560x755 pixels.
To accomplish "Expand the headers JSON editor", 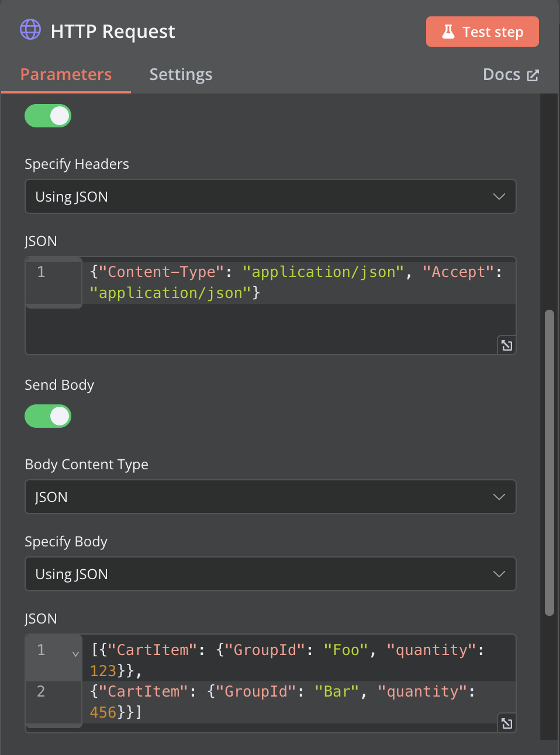I will 507,345.
